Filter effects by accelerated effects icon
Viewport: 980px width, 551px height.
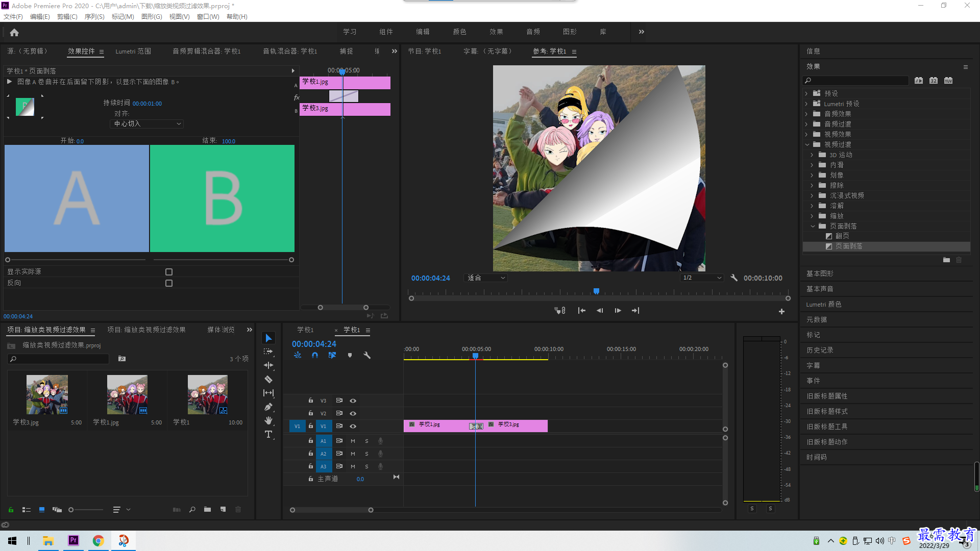(x=919, y=81)
